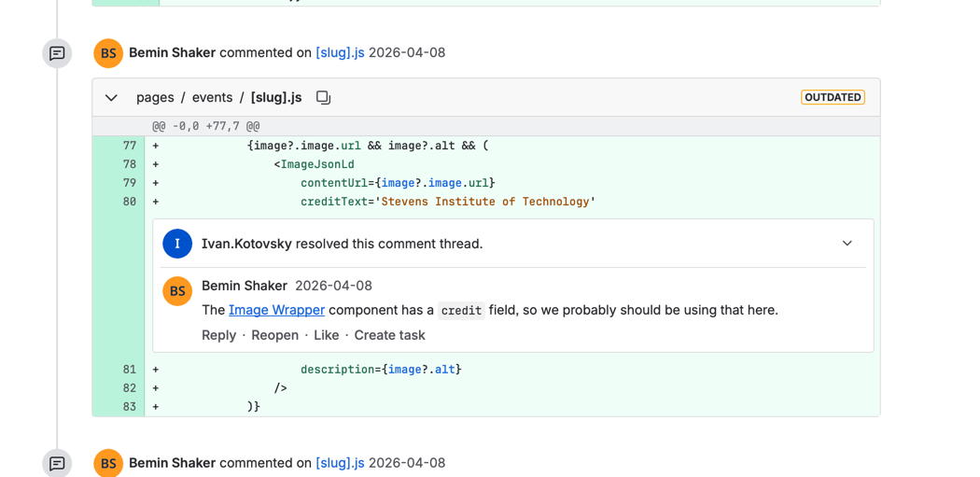980x477 pixels.
Task: Reopen the resolved comment thread
Action: pyautogui.click(x=274, y=335)
